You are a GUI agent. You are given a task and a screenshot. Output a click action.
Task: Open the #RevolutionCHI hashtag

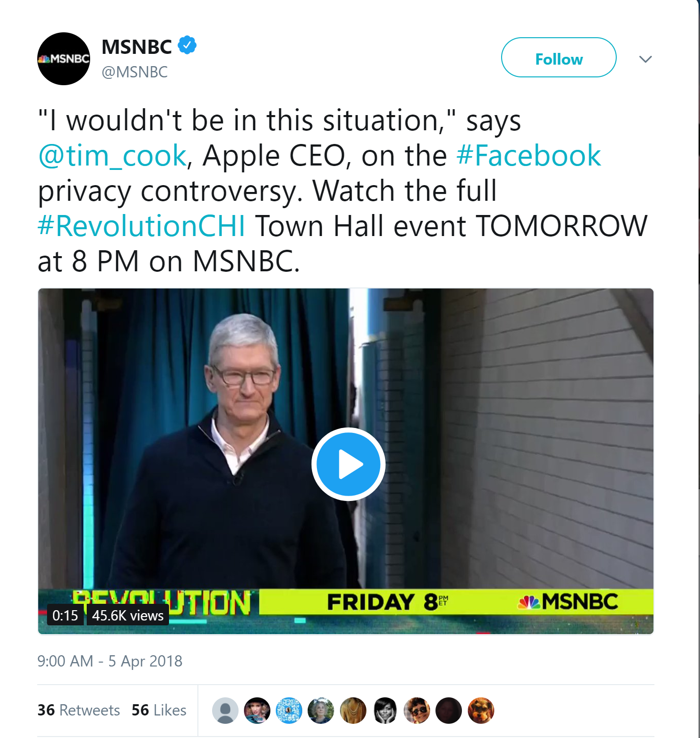pos(142,226)
